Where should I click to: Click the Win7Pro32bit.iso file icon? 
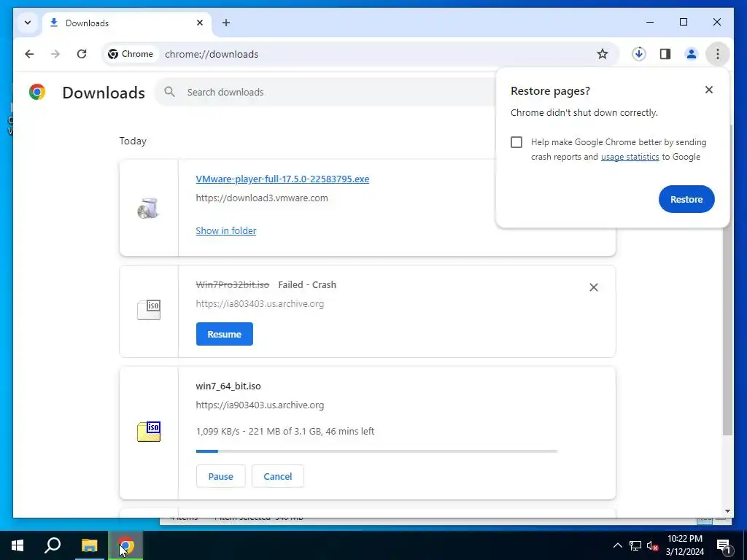click(x=149, y=309)
